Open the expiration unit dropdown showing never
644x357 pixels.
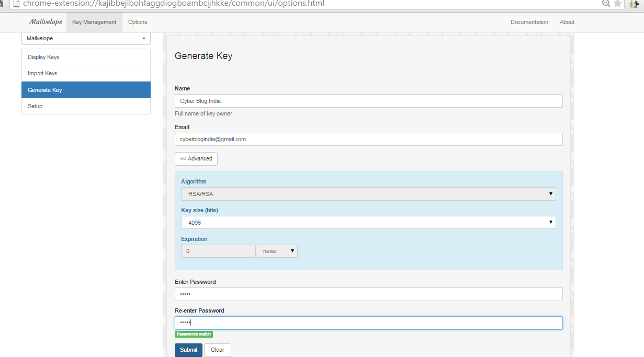[277, 251]
